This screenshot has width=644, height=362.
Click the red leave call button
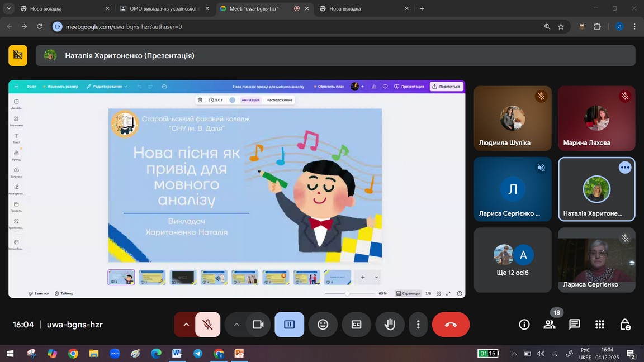click(x=451, y=325)
